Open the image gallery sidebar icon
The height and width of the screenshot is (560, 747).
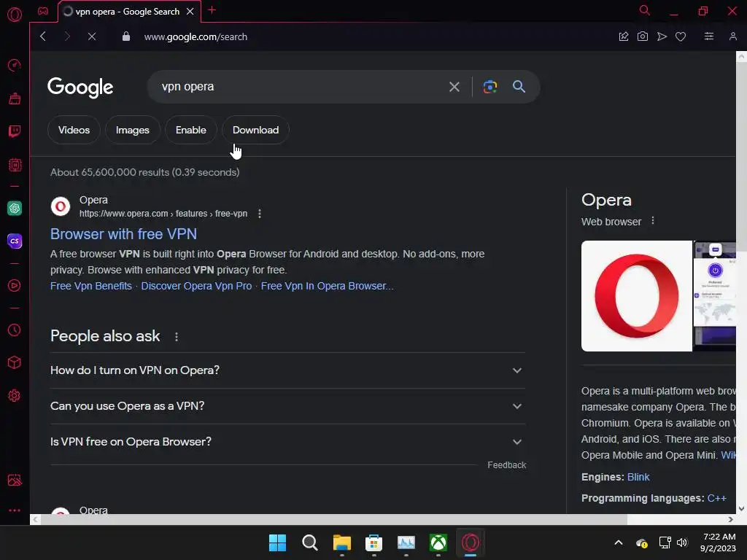pos(15,480)
